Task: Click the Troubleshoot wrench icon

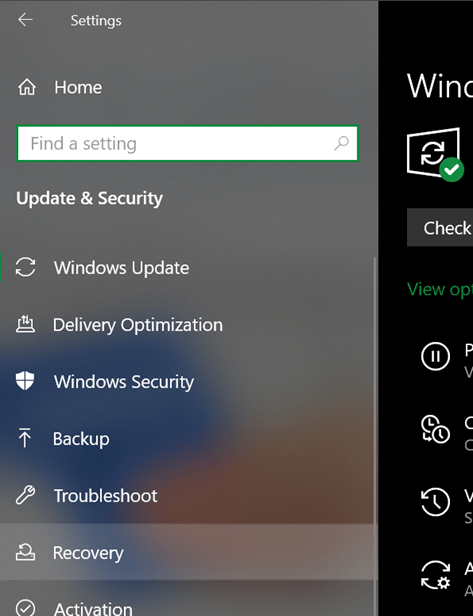Action: (x=25, y=495)
